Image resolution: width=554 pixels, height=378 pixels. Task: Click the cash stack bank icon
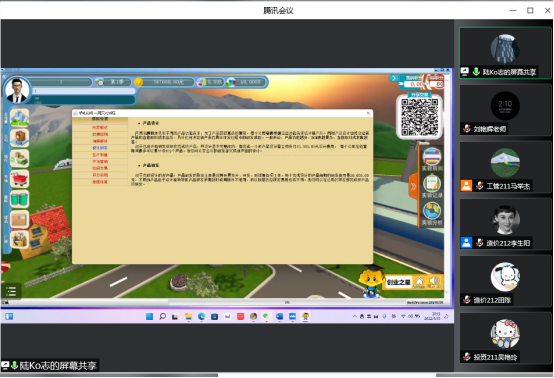(x=19, y=158)
